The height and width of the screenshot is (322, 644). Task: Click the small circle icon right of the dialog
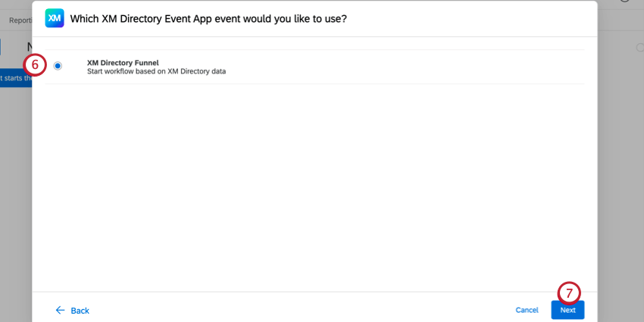(640, 47)
